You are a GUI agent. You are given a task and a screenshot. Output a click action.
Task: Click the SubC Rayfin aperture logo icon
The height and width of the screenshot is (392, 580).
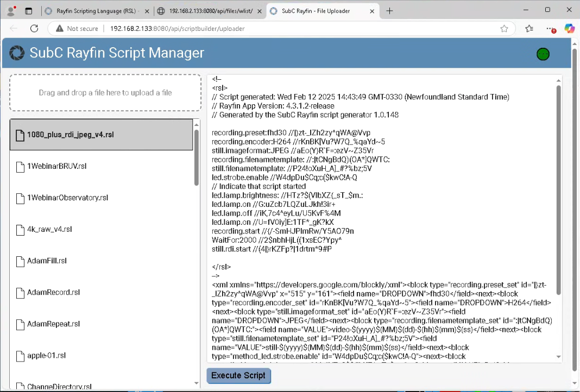click(17, 53)
